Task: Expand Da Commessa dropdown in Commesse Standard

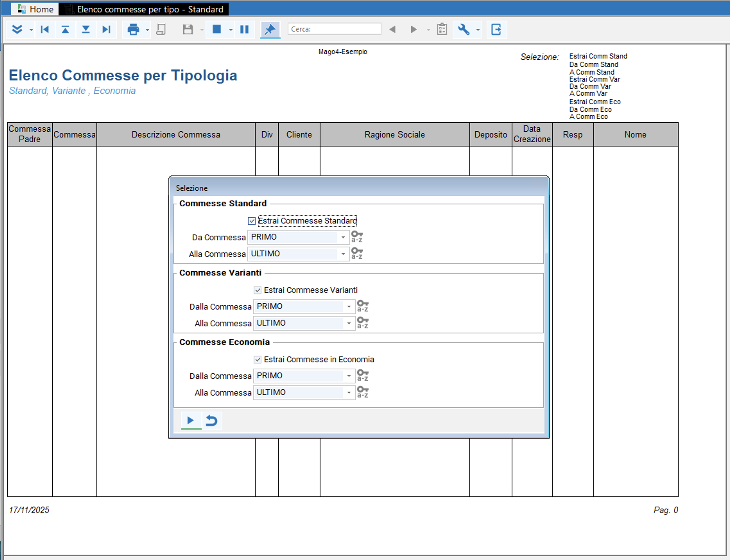Action: tap(343, 237)
